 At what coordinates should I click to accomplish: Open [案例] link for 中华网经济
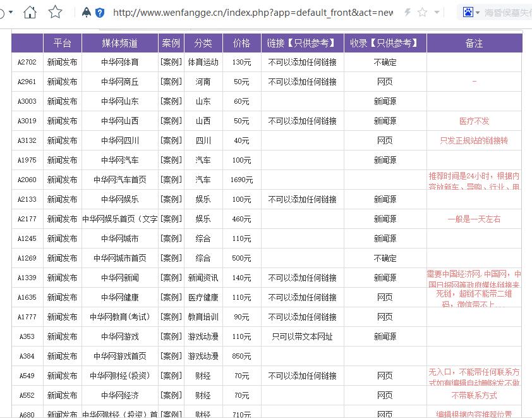click(x=171, y=395)
